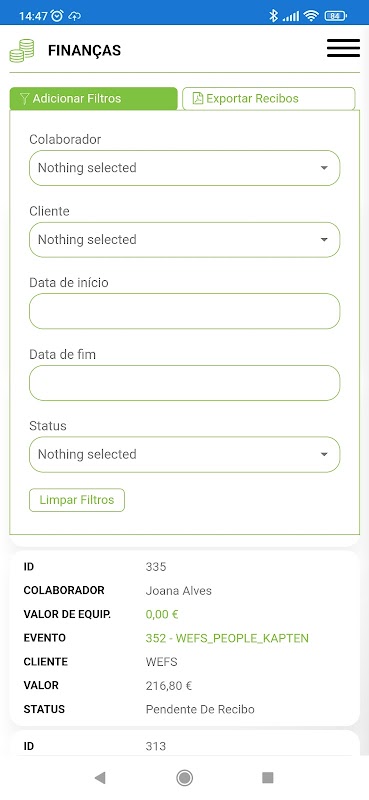Open the 352 - WEFS_PEOPLE_KAPTEN event link
Image resolution: width=369 pixels, height=800 pixels.
tap(227, 638)
